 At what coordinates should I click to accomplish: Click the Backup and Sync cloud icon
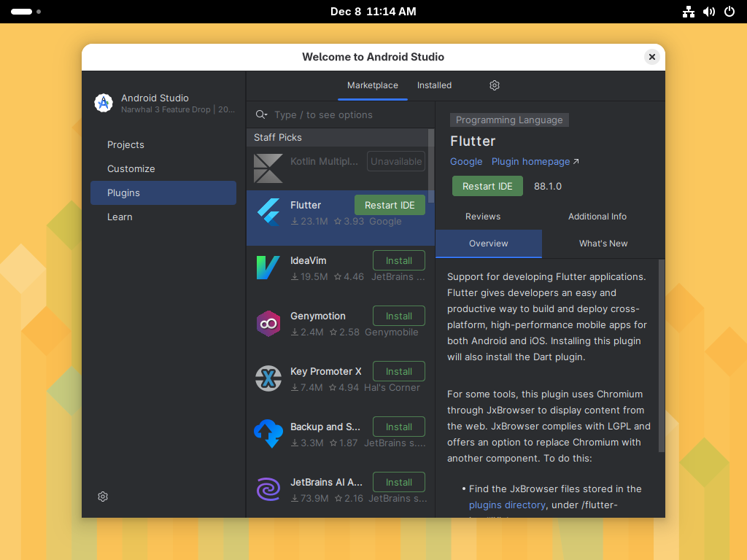click(x=268, y=434)
